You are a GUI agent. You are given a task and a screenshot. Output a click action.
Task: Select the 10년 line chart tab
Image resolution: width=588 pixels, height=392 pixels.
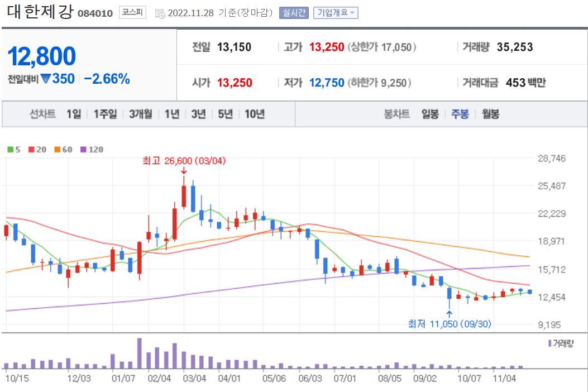pos(255,114)
